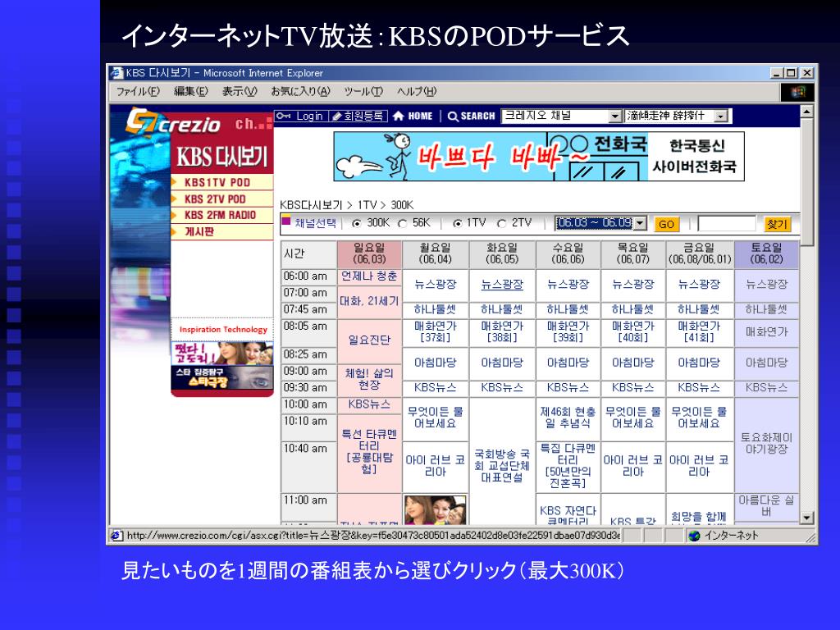Click Thursday's 무엇이든 물어보세요 program
840x630 pixels.
point(633,418)
